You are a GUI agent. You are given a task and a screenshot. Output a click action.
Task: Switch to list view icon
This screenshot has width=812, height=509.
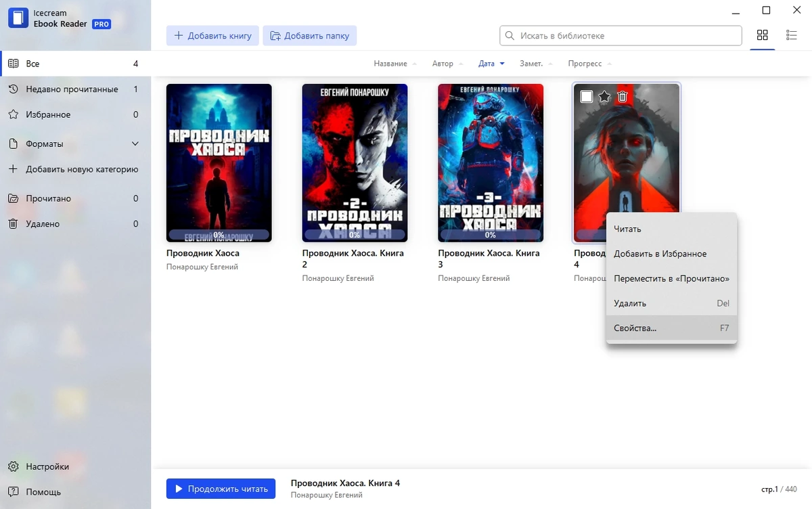click(791, 35)
